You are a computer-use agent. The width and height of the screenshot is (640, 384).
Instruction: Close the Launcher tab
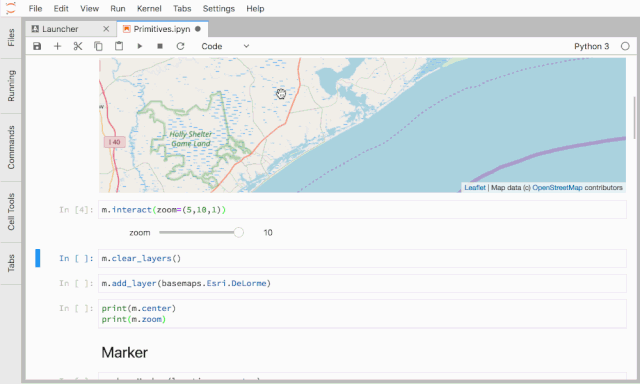[x=106, y=29]
